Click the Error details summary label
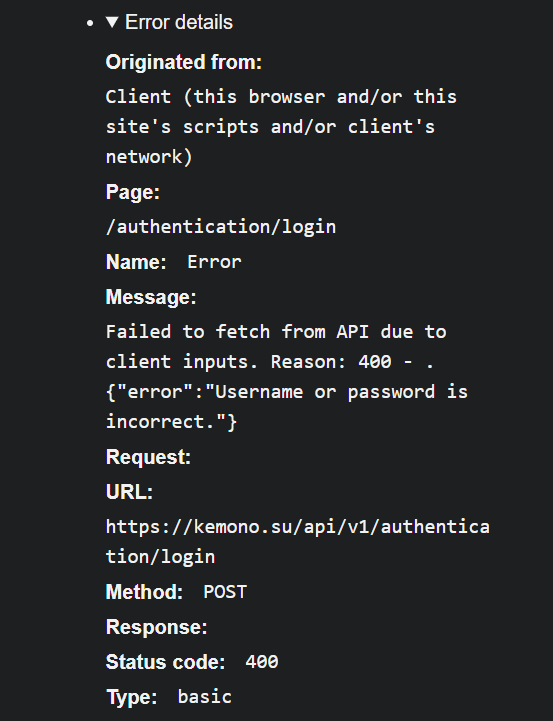This screenshot has width=553, height=721. point(179,22)
